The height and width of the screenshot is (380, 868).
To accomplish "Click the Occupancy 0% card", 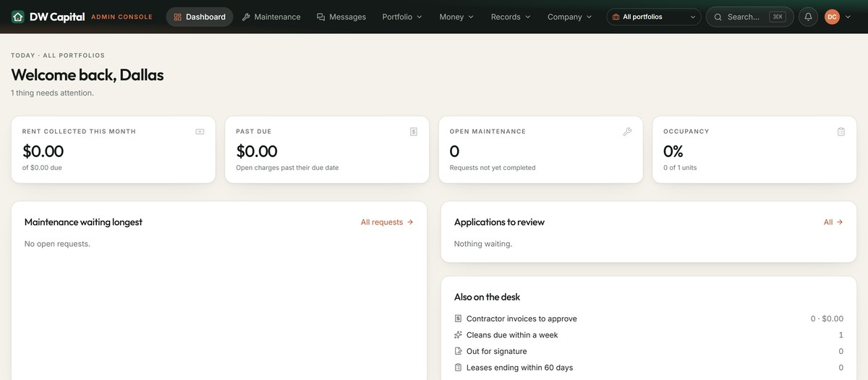I will pyautogui.click(x=754, y=150).
